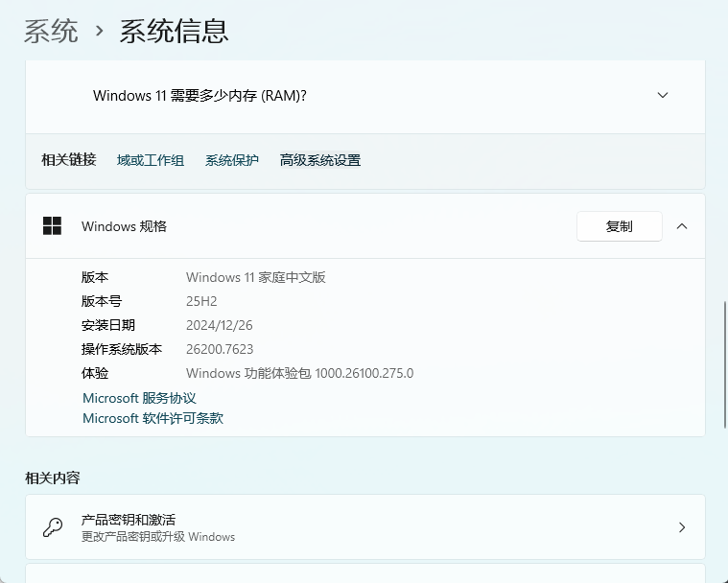Open the 系统保护 link
The height and width of the screenshot is (583, 728).
pos(232,160)
